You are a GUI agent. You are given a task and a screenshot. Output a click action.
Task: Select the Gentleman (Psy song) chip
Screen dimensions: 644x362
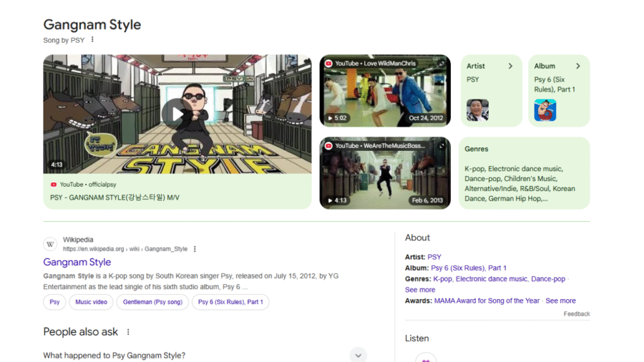(x=152, y=302)
